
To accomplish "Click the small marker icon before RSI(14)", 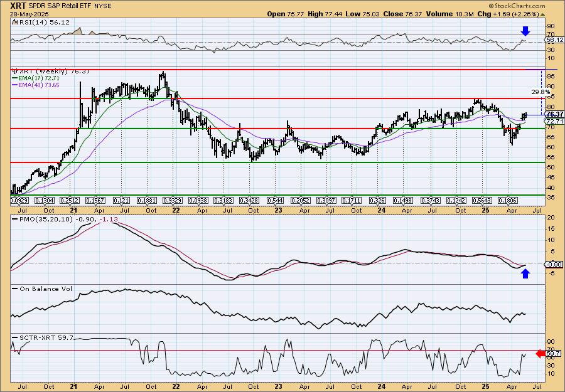I will 14,22.
